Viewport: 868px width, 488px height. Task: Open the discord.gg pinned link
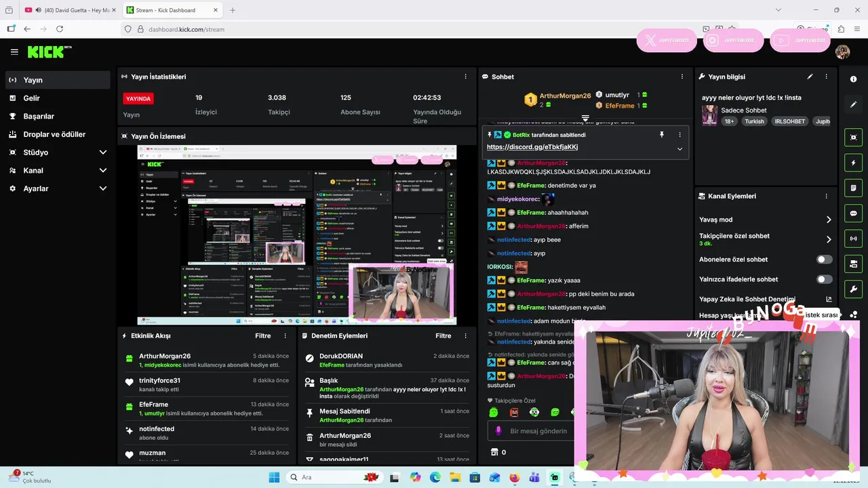pos(532,147)
